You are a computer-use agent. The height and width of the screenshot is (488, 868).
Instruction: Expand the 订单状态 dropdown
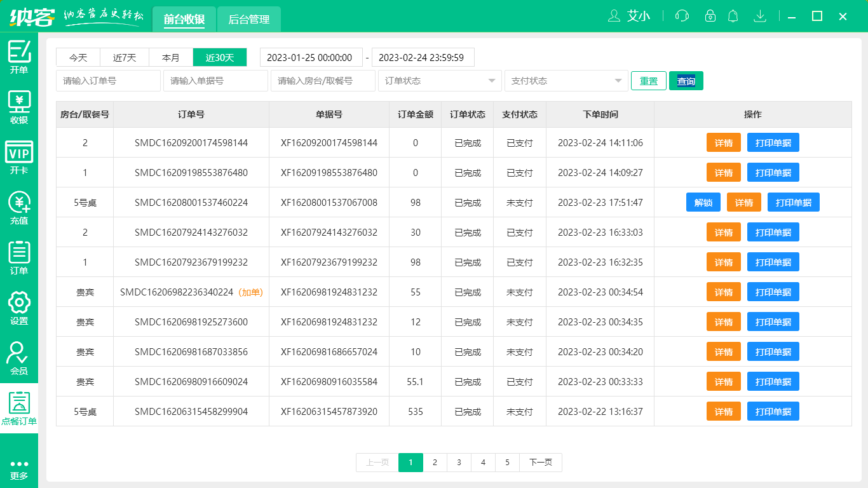[x=439, y=81]
